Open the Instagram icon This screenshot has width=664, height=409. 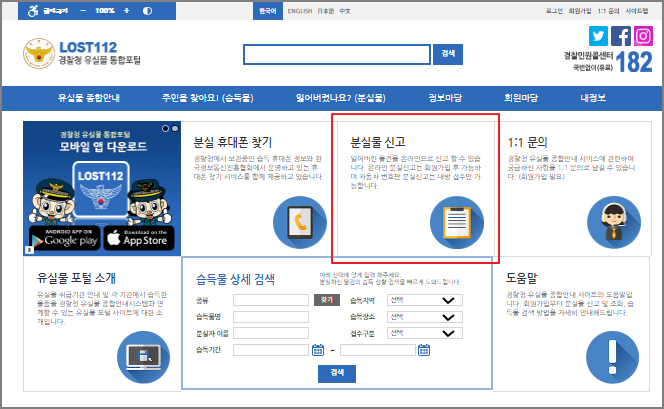pyautogui.click(x=643, y=36)
